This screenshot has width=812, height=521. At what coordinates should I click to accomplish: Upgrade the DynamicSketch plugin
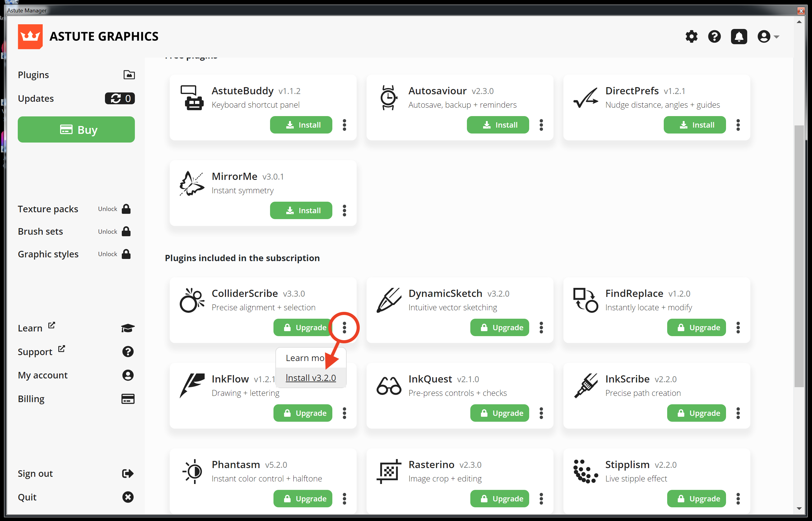[499, 327]
